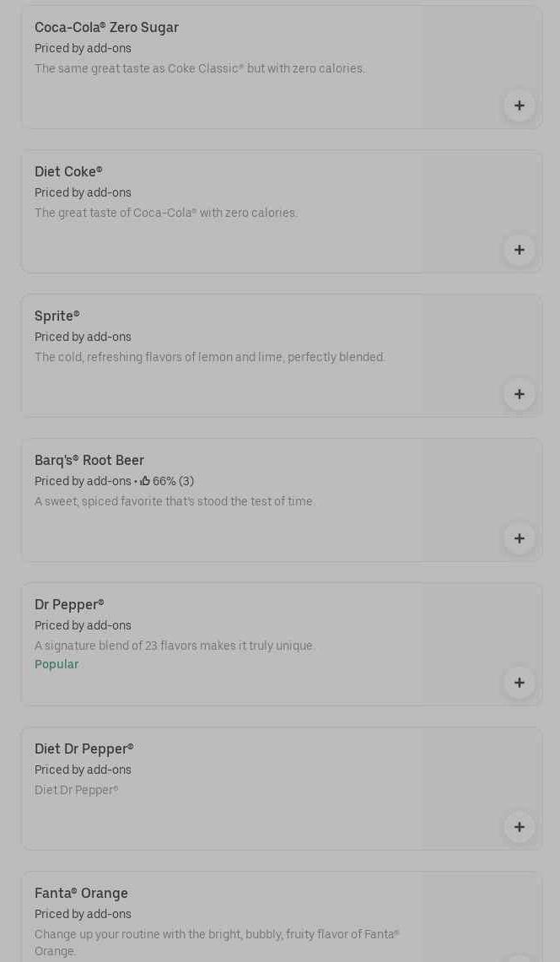Add Coca-Cola Zero Sugar with plus icon
560x962 pixels.
click(519, 105)
